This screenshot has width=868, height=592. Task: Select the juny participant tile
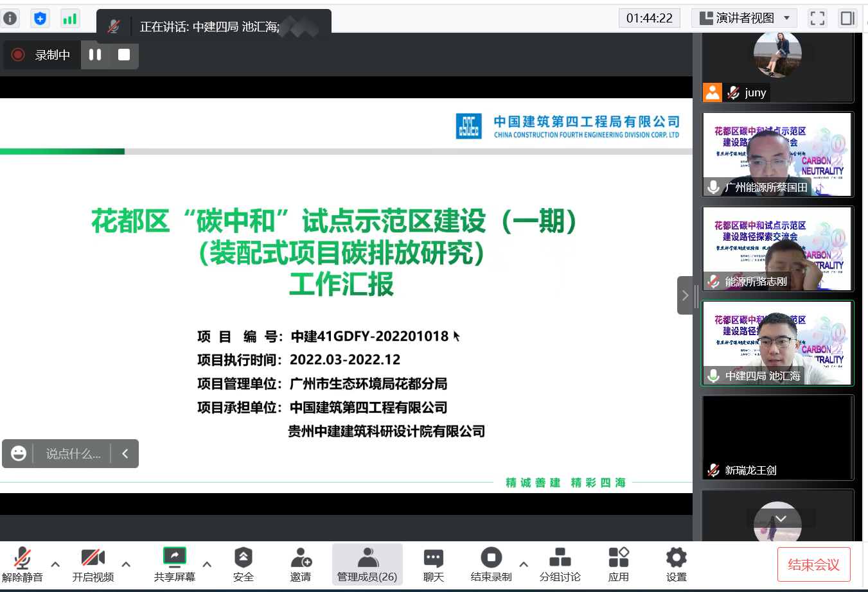777,67
